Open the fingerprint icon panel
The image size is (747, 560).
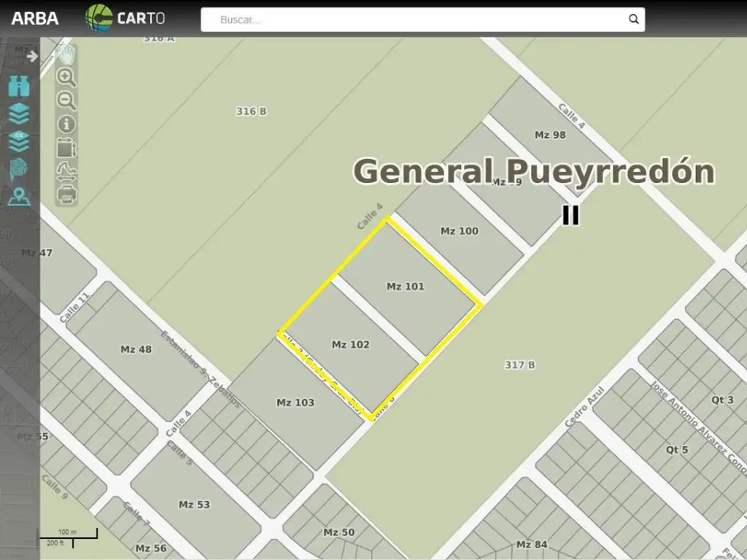(x=19, y=169)
